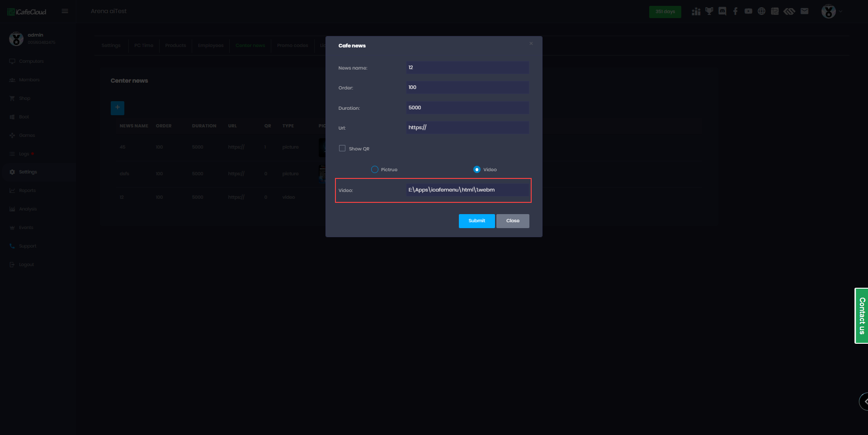Image resolution: width=868 pixels, height=435 pixels.
Task: Open the Promo codes tab
Action: [292, 46]
